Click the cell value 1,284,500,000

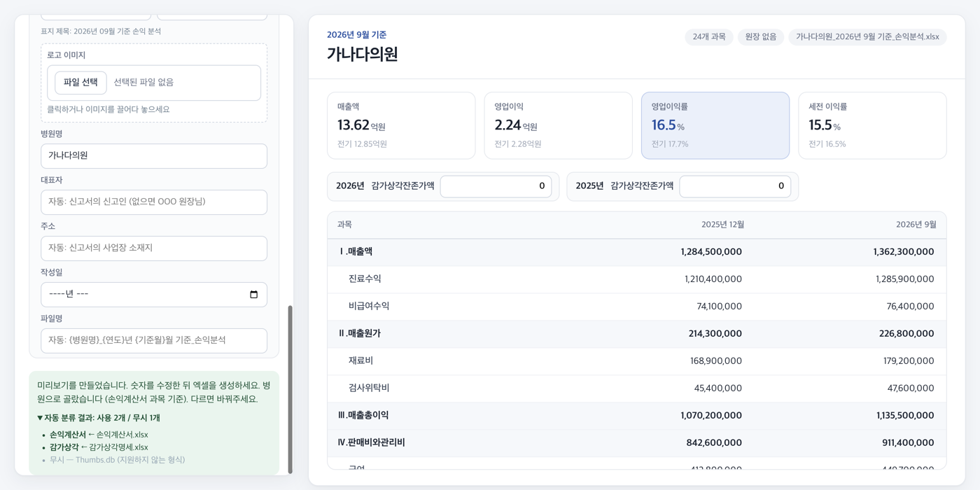[711, 252]
